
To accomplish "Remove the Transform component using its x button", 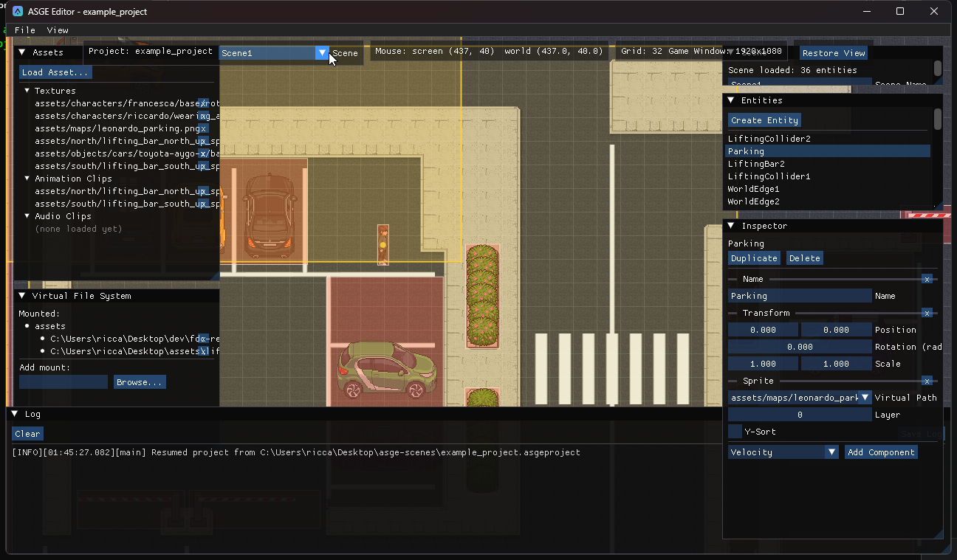I will 927,313.
